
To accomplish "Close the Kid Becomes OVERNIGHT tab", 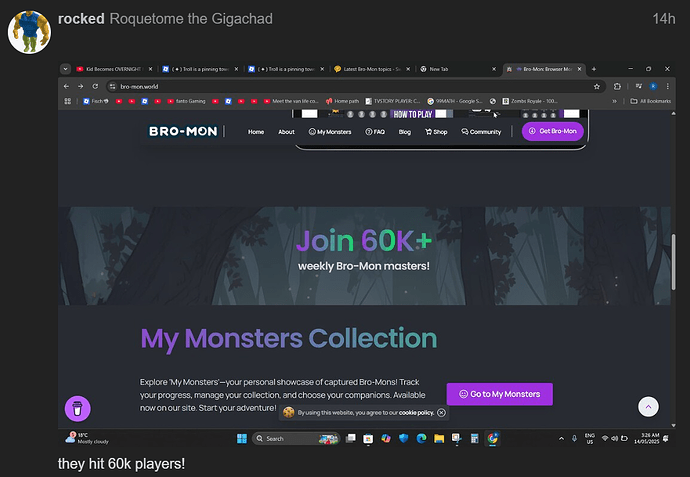I will click(x=150, y=69).
